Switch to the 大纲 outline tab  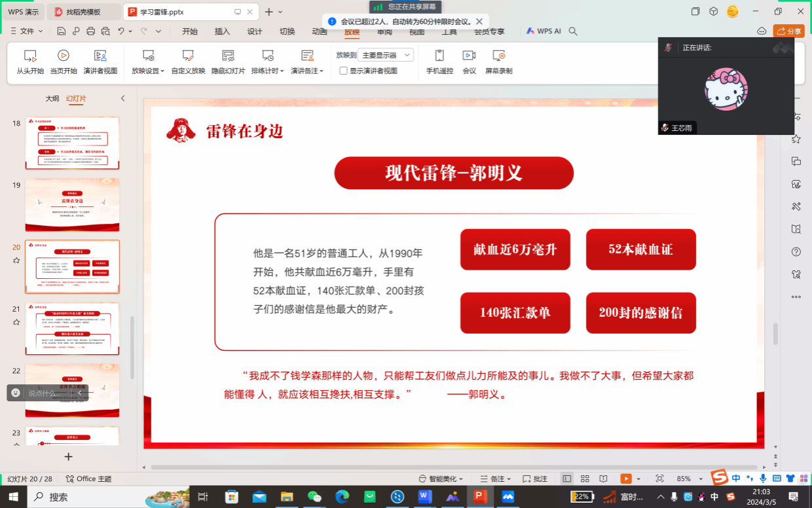tap(52, 98)
